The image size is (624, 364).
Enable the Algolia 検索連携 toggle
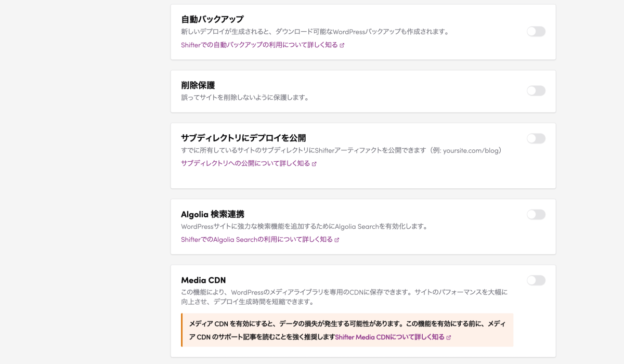[x=536, y=215]
